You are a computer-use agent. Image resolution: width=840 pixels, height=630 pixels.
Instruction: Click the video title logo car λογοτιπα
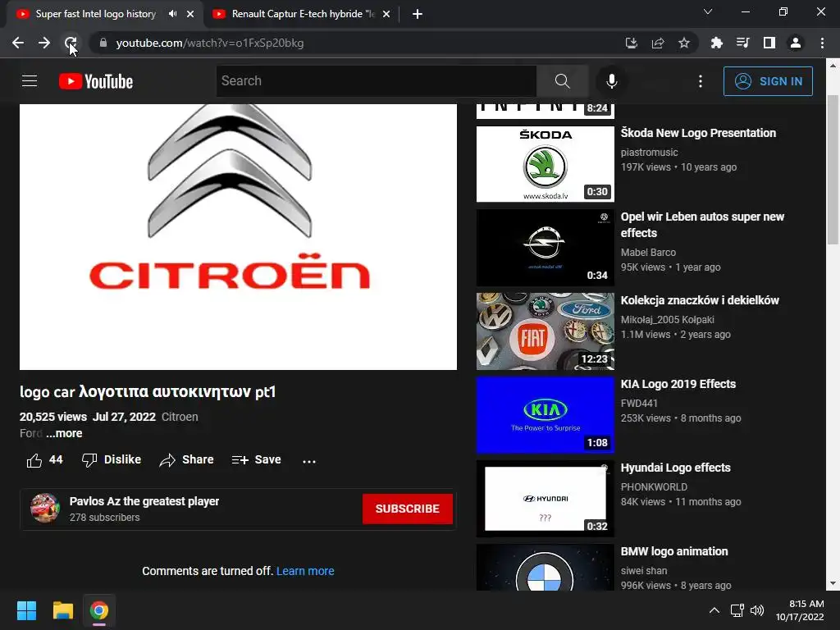click(x=148, y=391)
